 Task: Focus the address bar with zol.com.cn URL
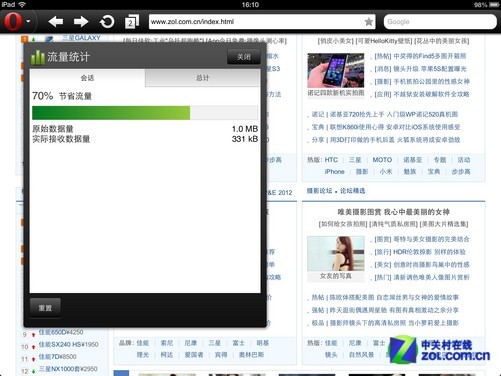256,22
